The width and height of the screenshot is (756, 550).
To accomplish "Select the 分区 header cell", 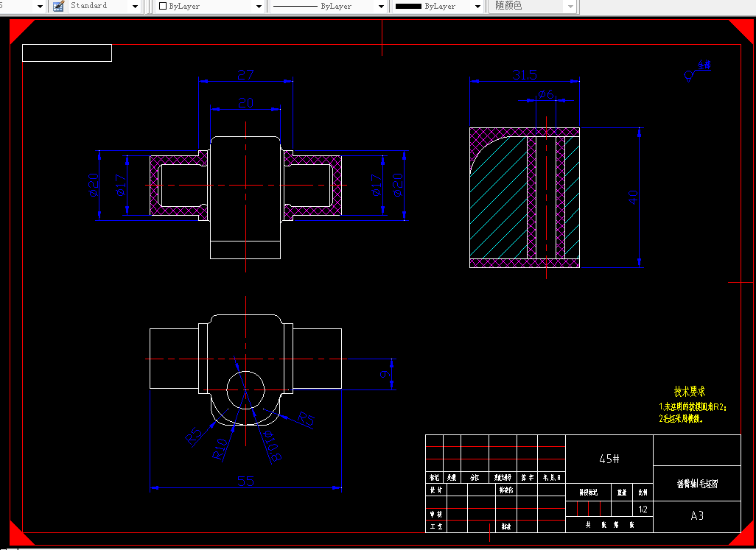I will pyautogui.click(x=475, y=477).
